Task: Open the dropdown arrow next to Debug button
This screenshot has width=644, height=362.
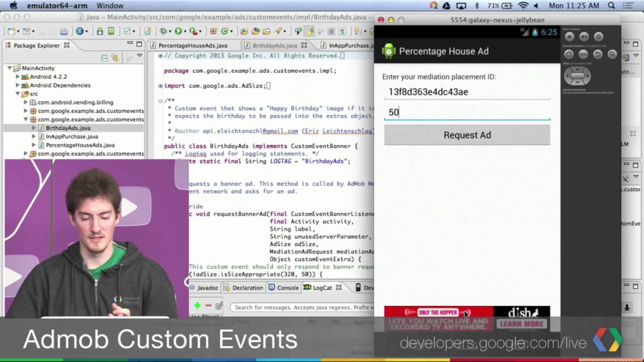Action: coord(170,32)
